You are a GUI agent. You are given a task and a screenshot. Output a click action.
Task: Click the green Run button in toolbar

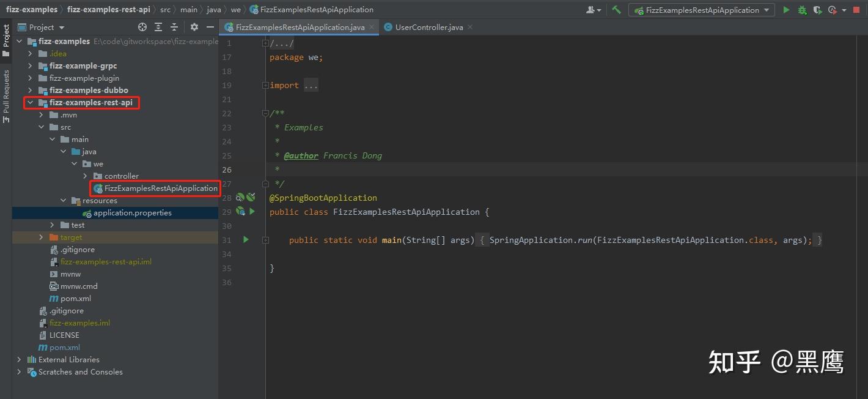pyautogui.click(x=786, y=10)
